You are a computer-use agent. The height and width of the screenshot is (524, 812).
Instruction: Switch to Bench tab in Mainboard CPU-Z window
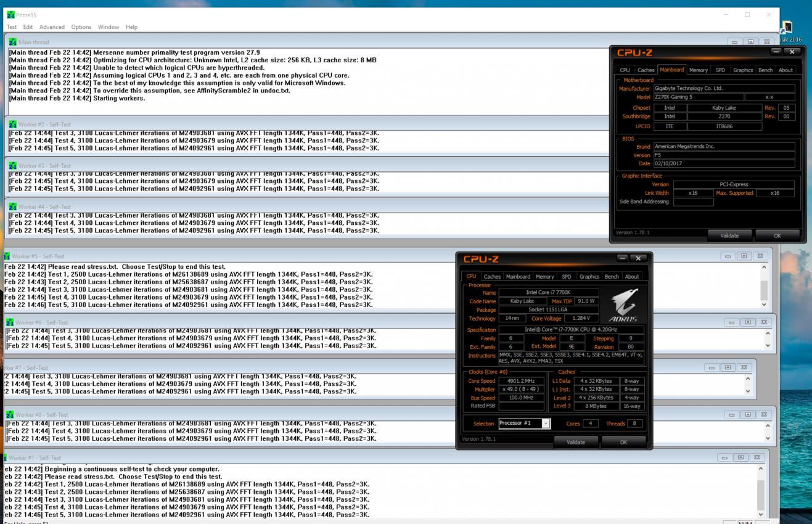765,70
